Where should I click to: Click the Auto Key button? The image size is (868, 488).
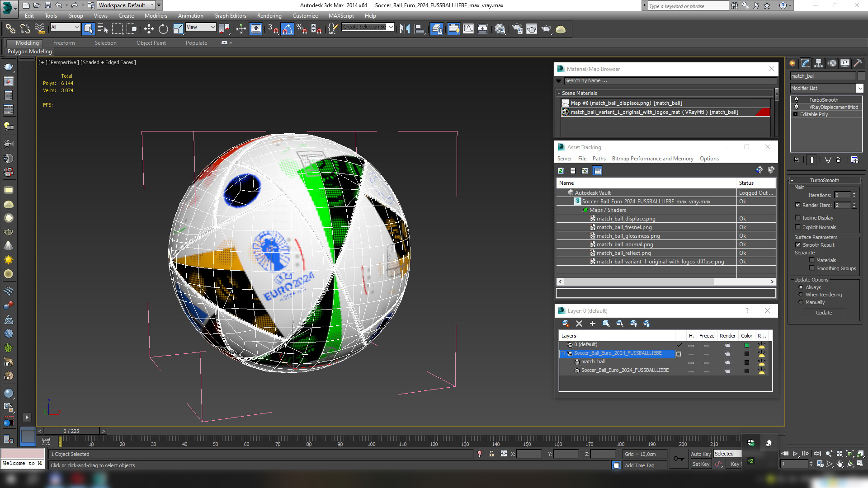[x=700, y=454]
